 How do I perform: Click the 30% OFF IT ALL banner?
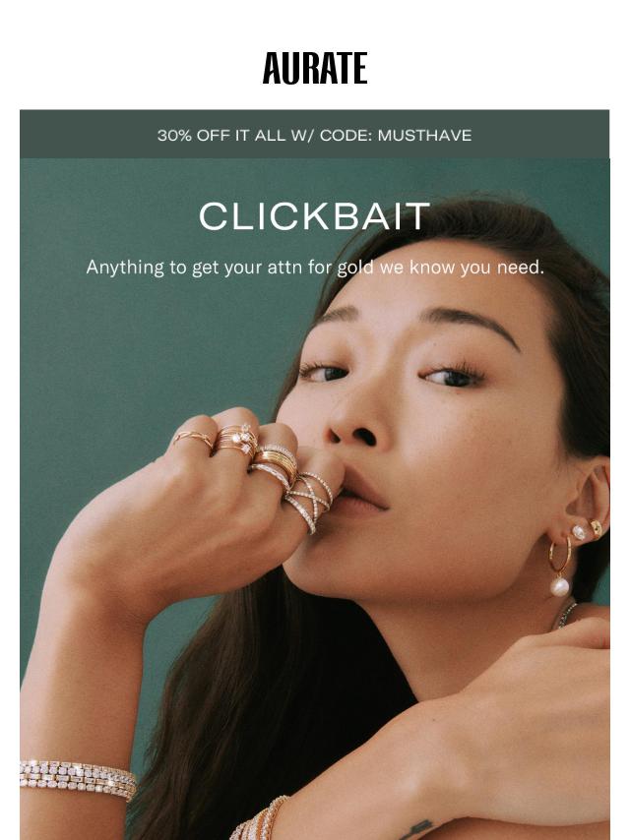pyautogui.click(x=315, y=134)
